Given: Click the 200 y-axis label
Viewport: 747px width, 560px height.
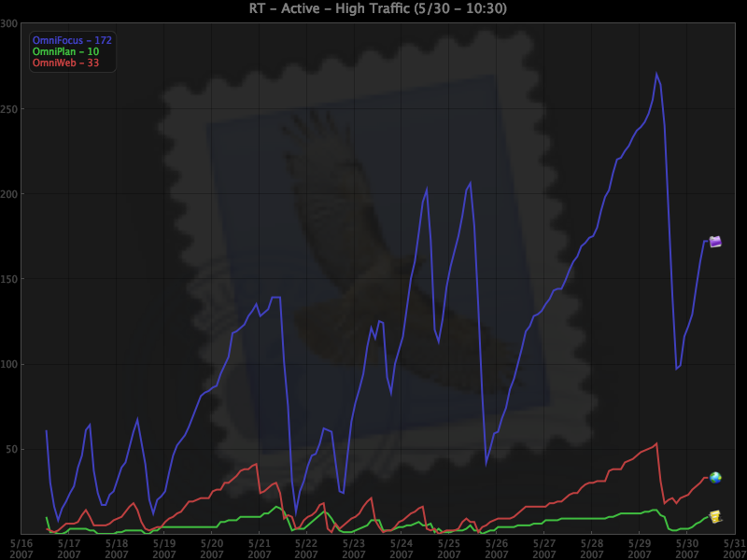Looking at the screenshot, I should coord(9,194).
